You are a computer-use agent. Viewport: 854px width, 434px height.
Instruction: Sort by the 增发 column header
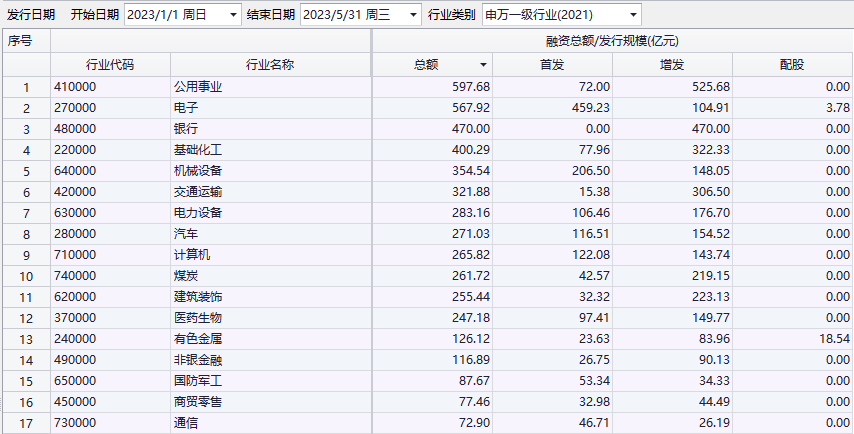point(671,65)
